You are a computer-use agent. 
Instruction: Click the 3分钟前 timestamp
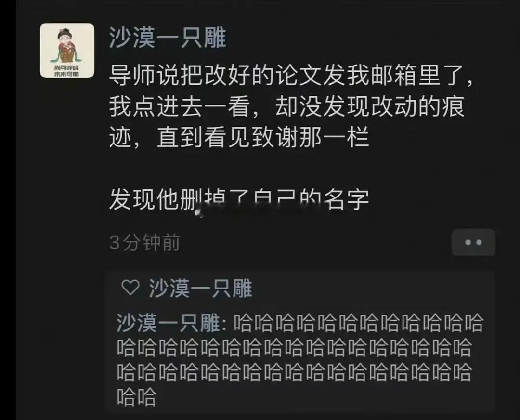(x=144, y=243)
